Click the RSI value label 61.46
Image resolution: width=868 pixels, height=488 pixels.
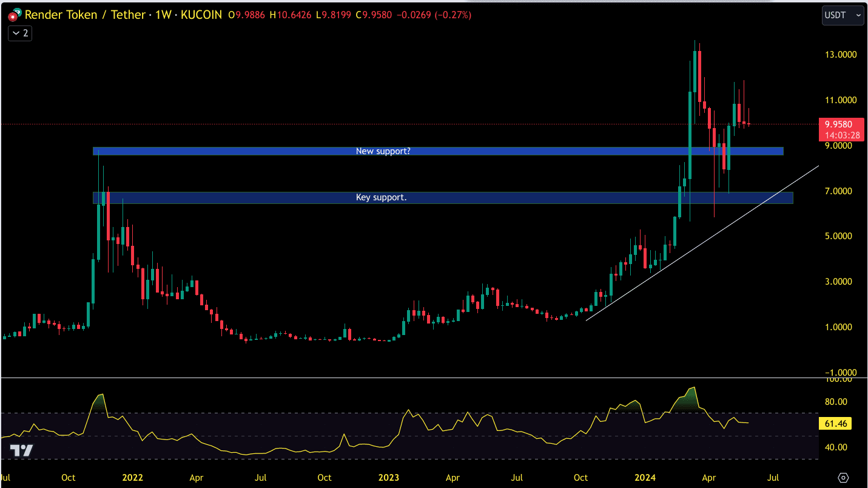tap(835, 424)
